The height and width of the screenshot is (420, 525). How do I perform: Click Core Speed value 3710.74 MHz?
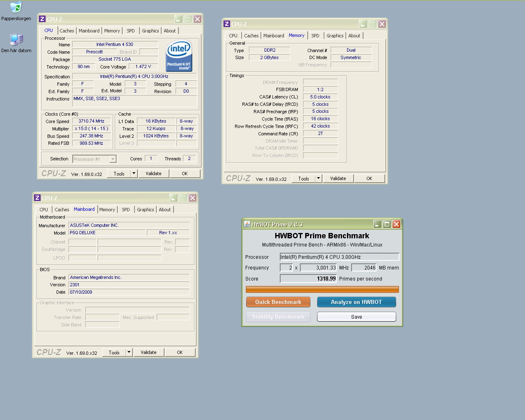pos(91,121)
